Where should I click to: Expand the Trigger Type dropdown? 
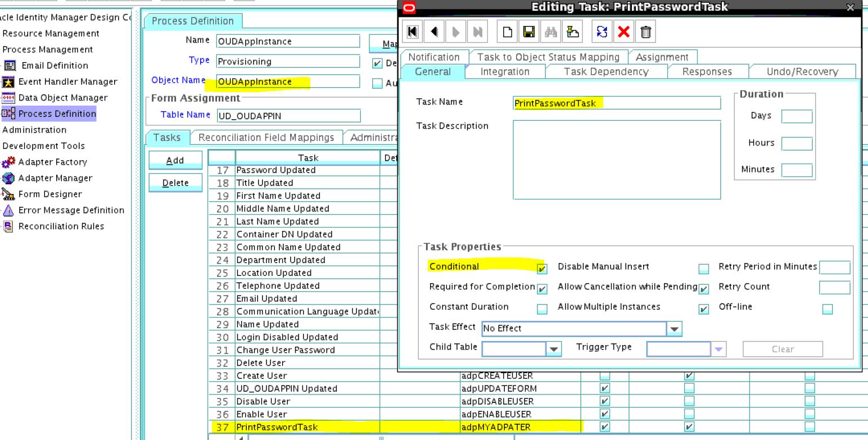[718, 349]
